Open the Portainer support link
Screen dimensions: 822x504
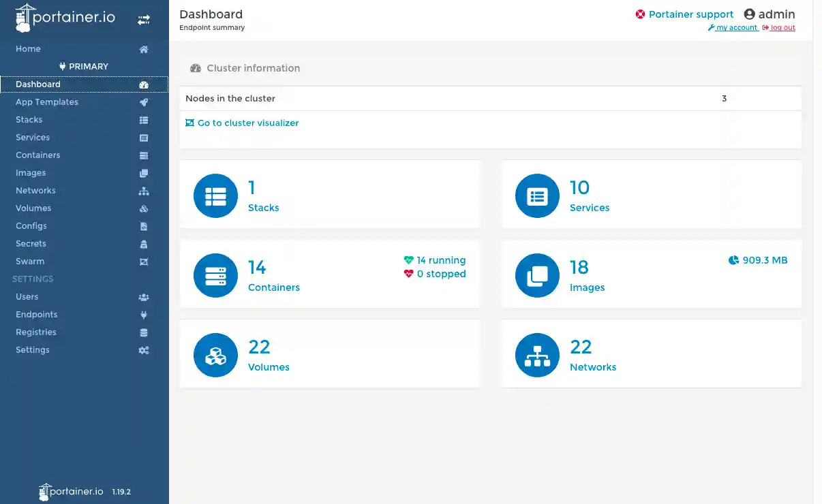pyautogui.click(x=690, y=14)
